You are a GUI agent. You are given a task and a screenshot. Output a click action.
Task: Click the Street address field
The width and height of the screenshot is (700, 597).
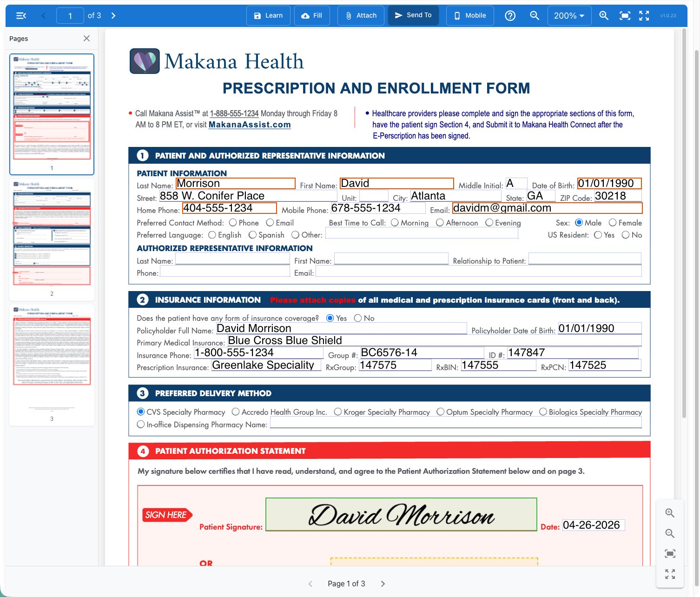pos(248,196)
